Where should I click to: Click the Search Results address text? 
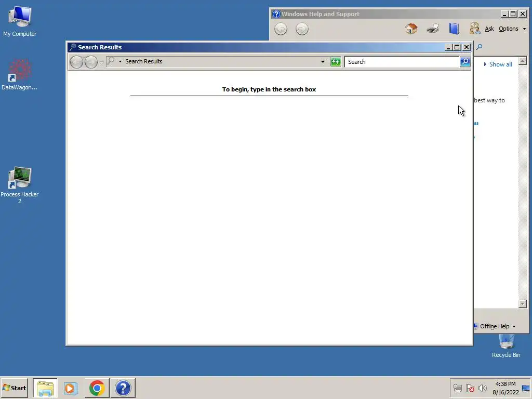143,61
